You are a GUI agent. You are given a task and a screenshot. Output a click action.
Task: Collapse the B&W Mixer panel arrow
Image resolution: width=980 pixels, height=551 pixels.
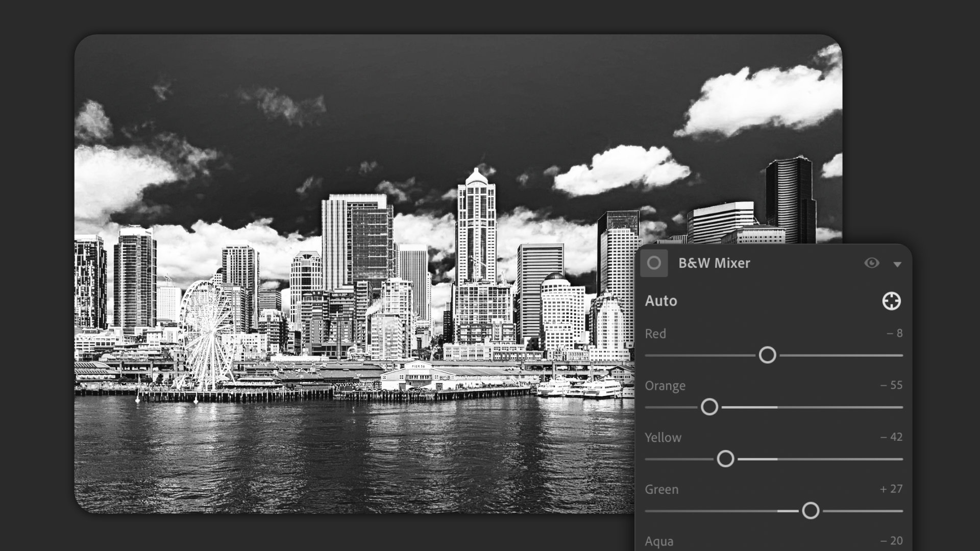point(897,264)
